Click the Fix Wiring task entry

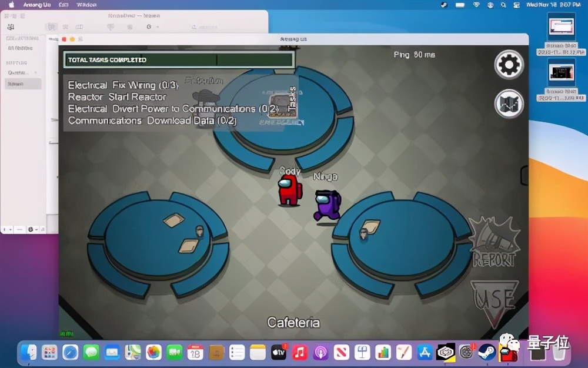click(123, 85)
